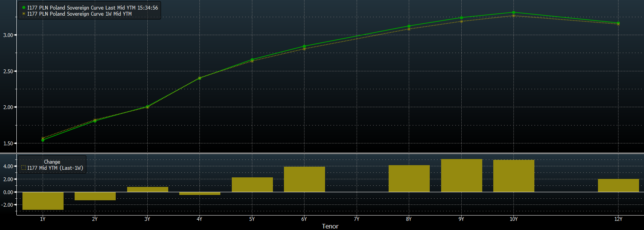Click the small positive 3Y change bar
The width and height of the screenshot is (644, 230).
pos(148,189)
